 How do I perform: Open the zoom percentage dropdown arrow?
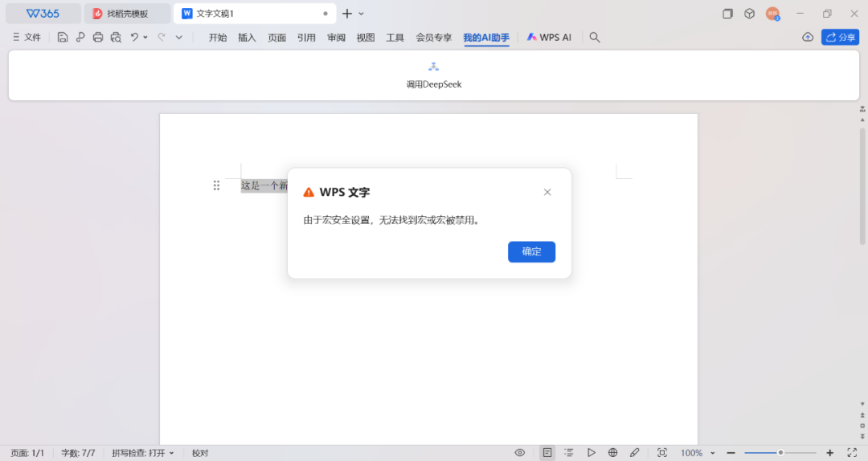coord(712,453)
